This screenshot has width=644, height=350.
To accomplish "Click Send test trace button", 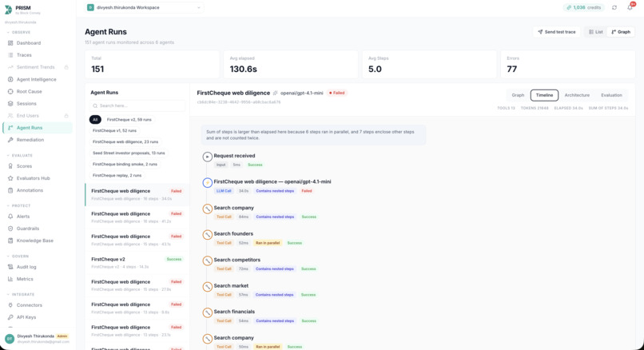I will 557,32.
